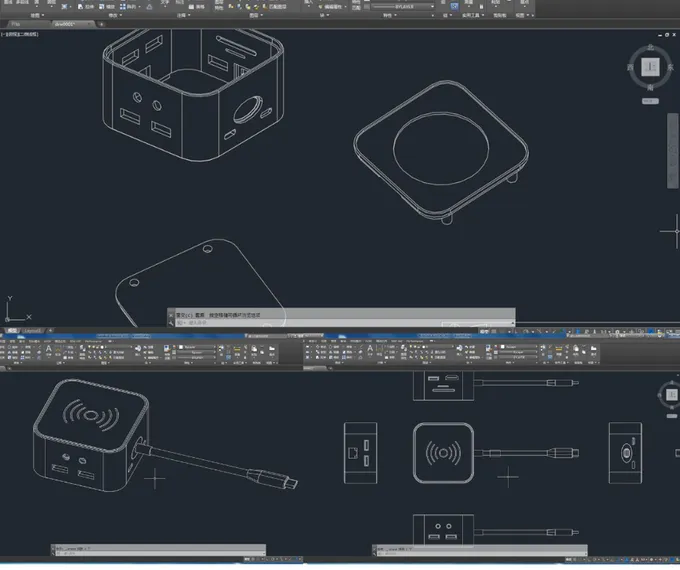Click the top face of the ViewCube in the upper window

coord(650,67)
